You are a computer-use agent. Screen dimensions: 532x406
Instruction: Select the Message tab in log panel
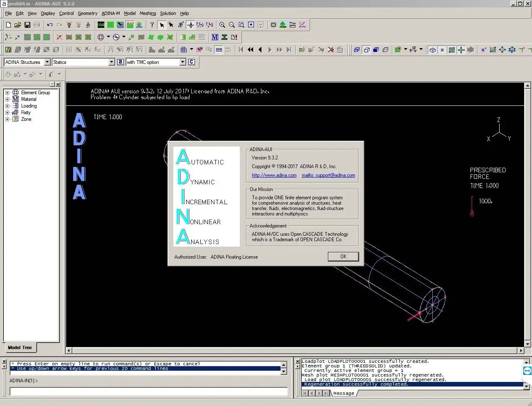(x=344, y=393)
